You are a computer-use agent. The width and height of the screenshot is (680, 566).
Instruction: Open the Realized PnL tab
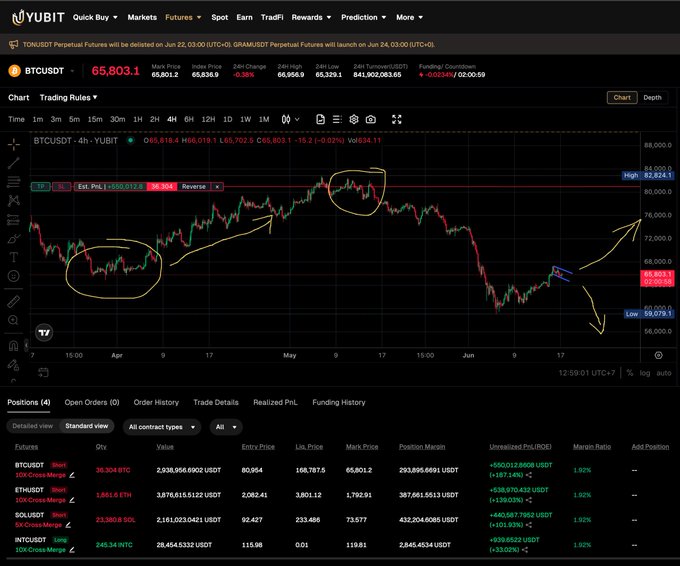click(x=275, y=402)
